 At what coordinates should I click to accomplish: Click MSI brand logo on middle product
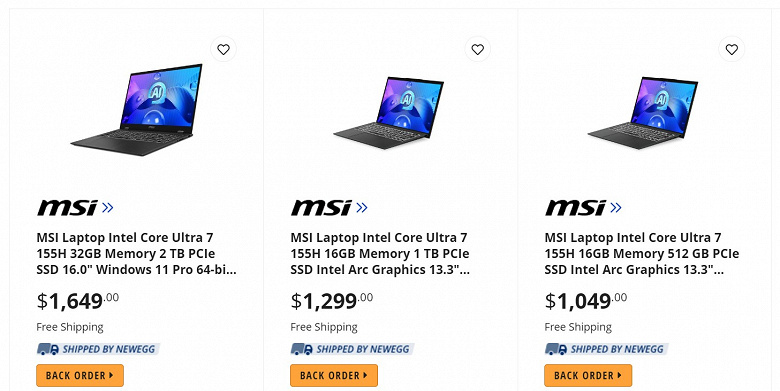coord(321,207)
